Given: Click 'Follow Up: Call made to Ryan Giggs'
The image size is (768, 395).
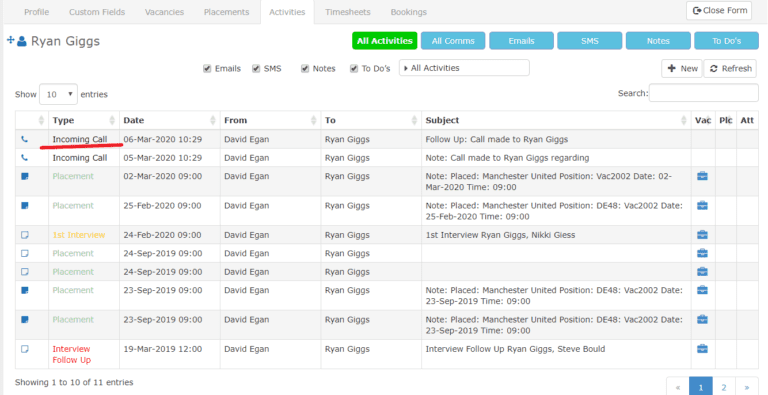Looking at the screenshot, I should 497,140.
